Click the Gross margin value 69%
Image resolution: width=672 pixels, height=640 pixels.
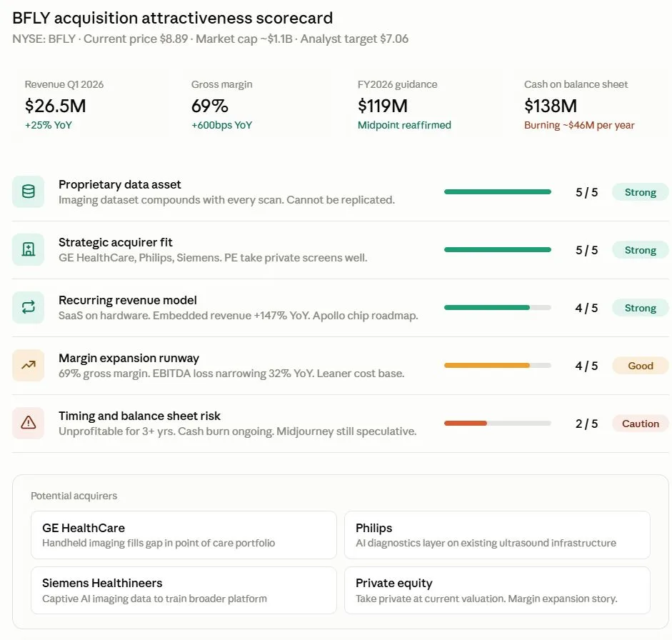tap(209, 106)
